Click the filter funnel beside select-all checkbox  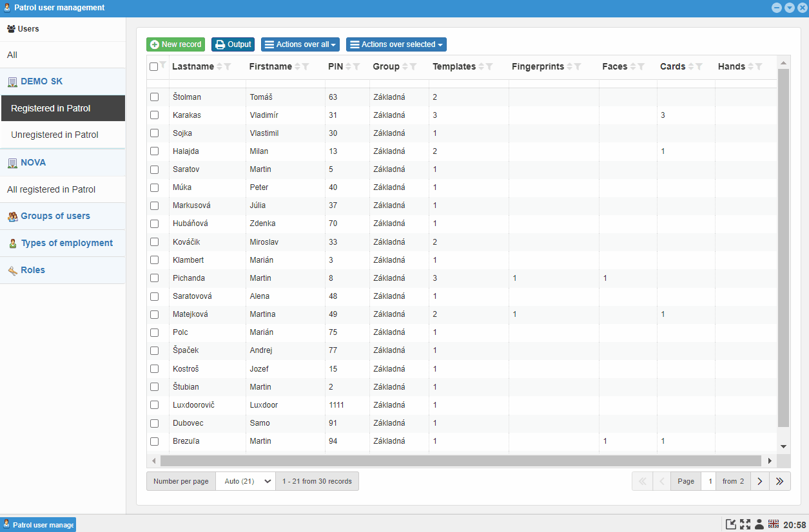(x=162, y=64)
